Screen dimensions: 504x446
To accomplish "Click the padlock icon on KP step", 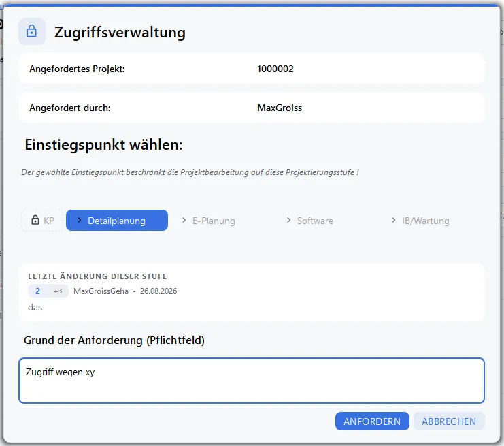I will tap(35, 220).
